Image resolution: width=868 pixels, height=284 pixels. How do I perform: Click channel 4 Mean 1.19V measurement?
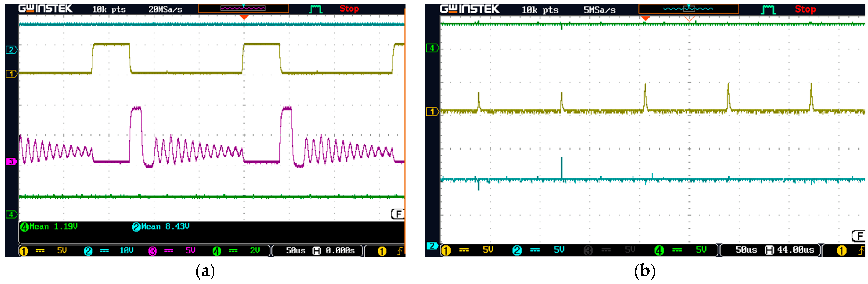point(49,227)
